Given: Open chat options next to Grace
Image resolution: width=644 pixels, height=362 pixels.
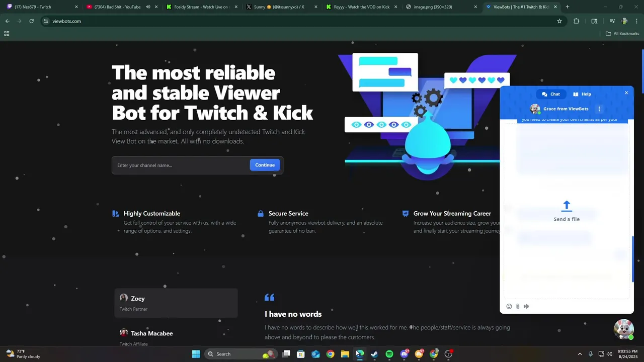Looking at the screenshot, I should point(599,109).
